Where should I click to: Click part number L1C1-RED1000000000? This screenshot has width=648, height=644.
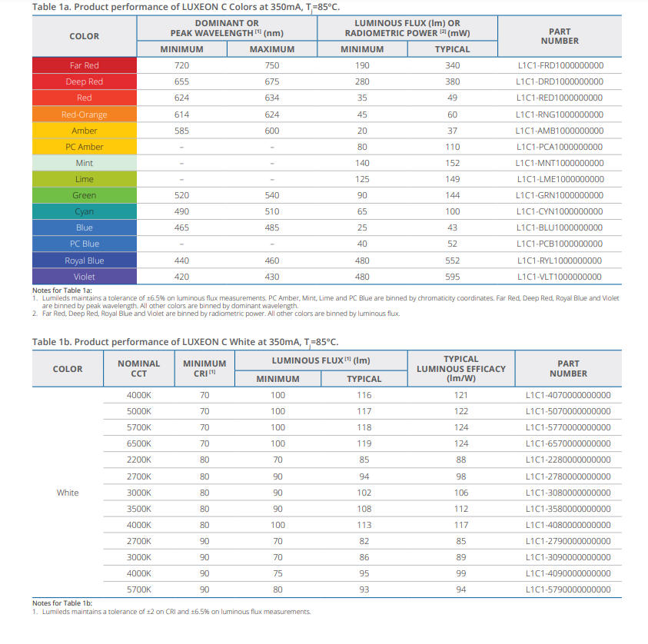click(x=560, y=98)
